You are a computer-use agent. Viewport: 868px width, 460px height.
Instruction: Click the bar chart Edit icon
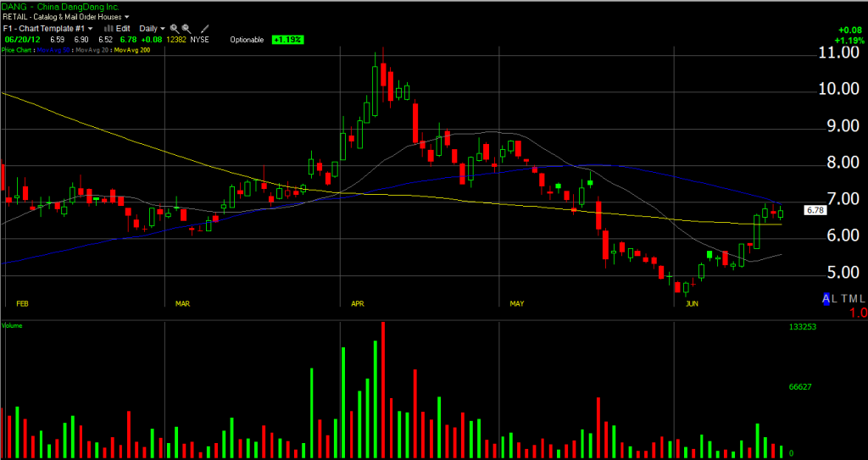pos(108,28)
